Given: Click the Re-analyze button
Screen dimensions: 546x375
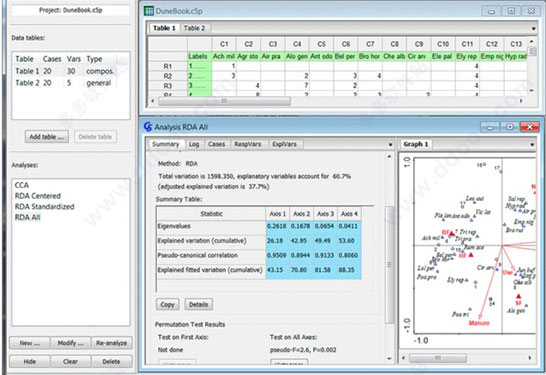Looking at the screenshot, I should [112, 343].
